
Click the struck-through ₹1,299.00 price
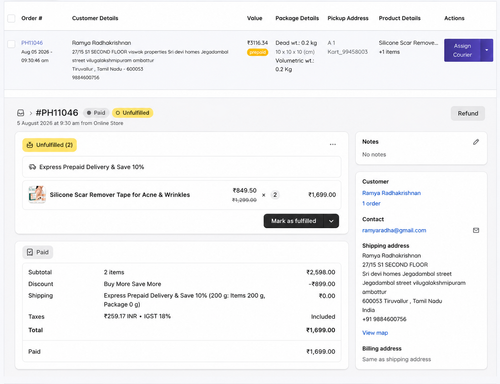(x=244, y=200)
